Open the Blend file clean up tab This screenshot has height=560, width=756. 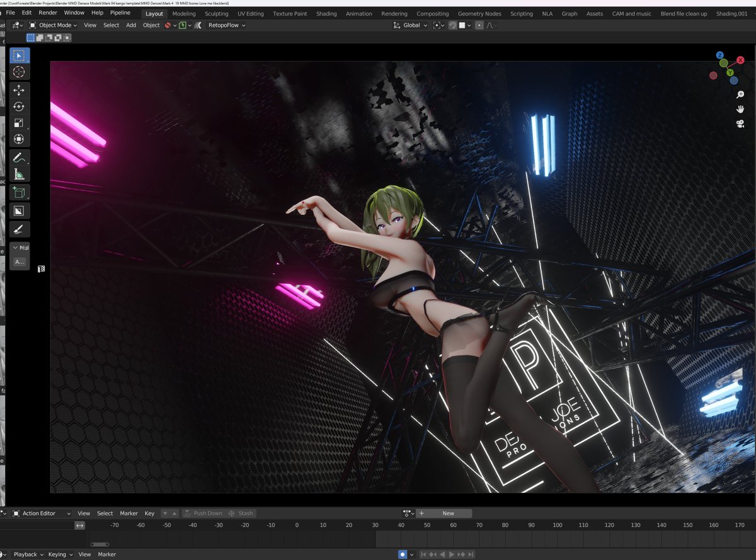coord(684,13)
